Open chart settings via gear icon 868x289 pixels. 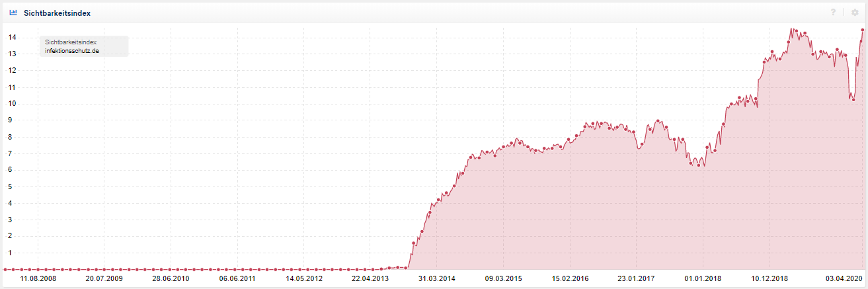click(x=854, y=13)
